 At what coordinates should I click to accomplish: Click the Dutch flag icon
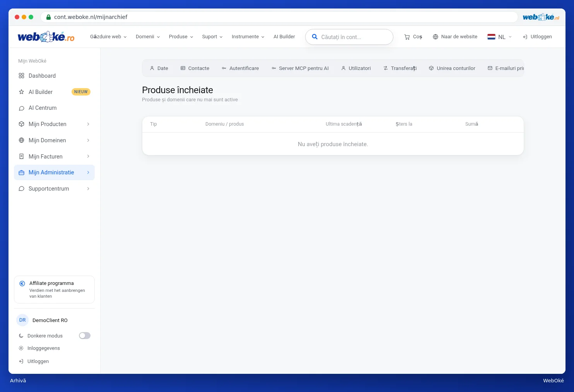[x=491, y=37]
